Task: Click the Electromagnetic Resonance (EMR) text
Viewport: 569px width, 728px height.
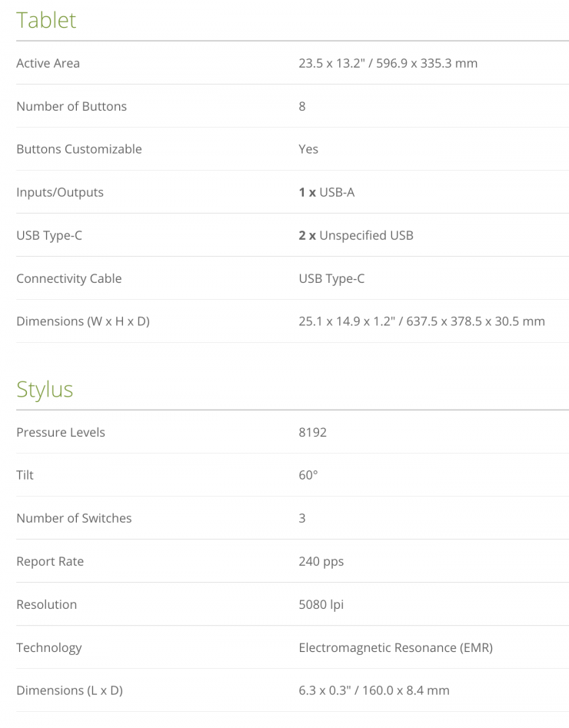Action: (x=395, y=647)
